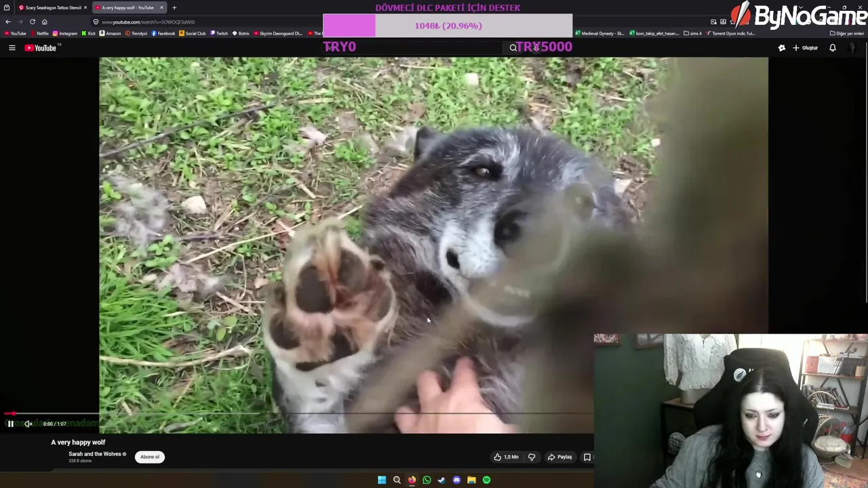Open the YouTube bookmark
Viewport: 868px width, 488px height.
15,33
